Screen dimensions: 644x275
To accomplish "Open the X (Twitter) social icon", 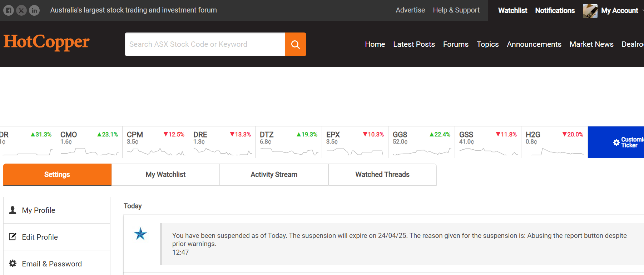I will tap(21, 10).
